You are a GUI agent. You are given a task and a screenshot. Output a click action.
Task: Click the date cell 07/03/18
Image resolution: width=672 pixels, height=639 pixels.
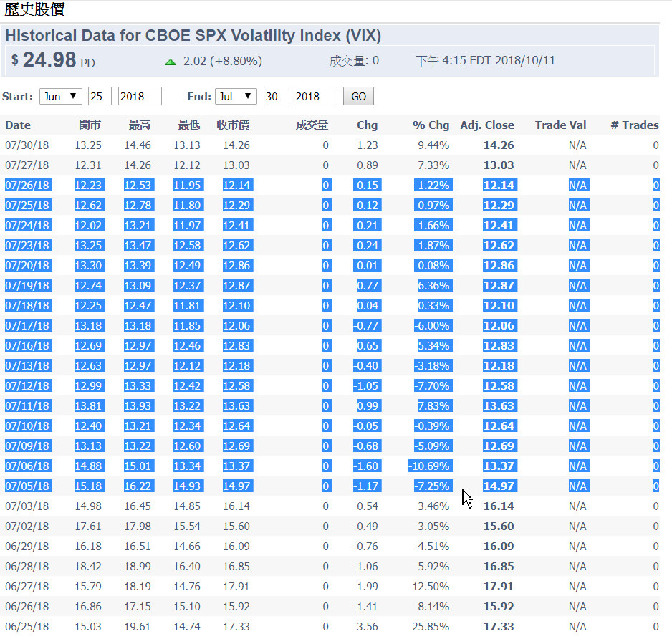27,506
